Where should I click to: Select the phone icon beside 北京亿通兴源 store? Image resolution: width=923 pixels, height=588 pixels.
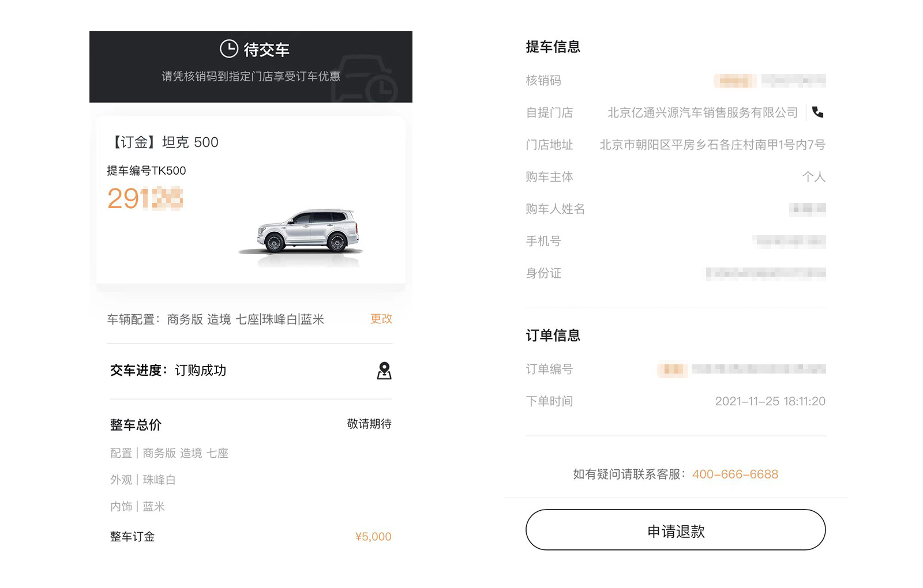(817, 113)
